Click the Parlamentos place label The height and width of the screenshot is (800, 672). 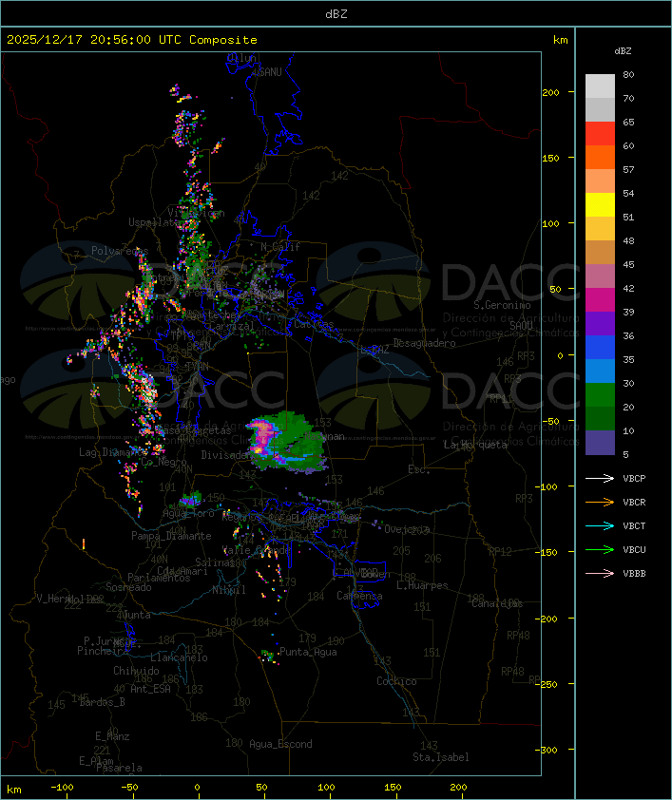[159, 578]
